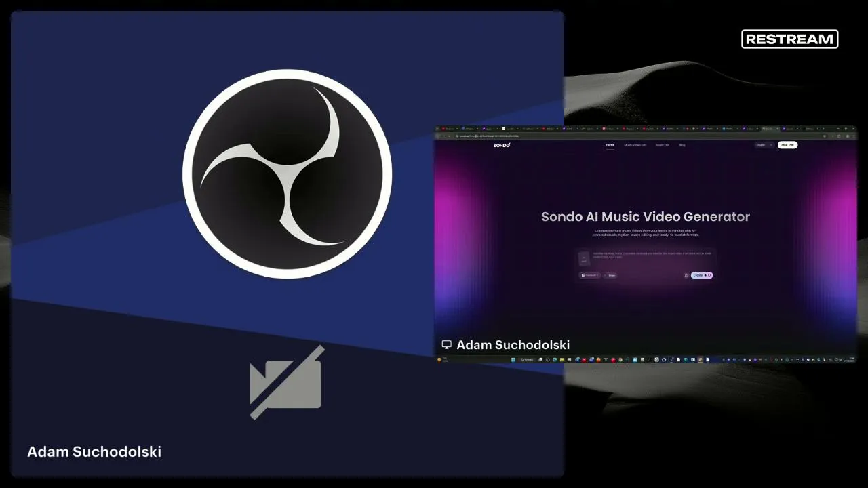
Task: Open the Music Lab nav item
Action: (x=663, y=145)
